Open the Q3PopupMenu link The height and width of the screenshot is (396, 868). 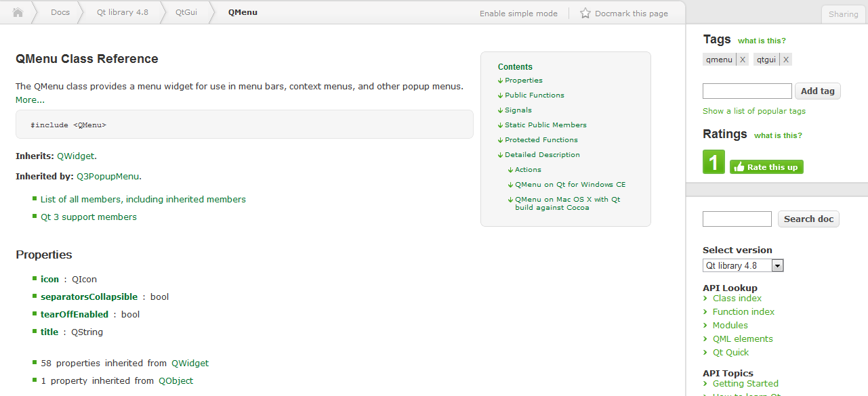(x=108, y=177)
